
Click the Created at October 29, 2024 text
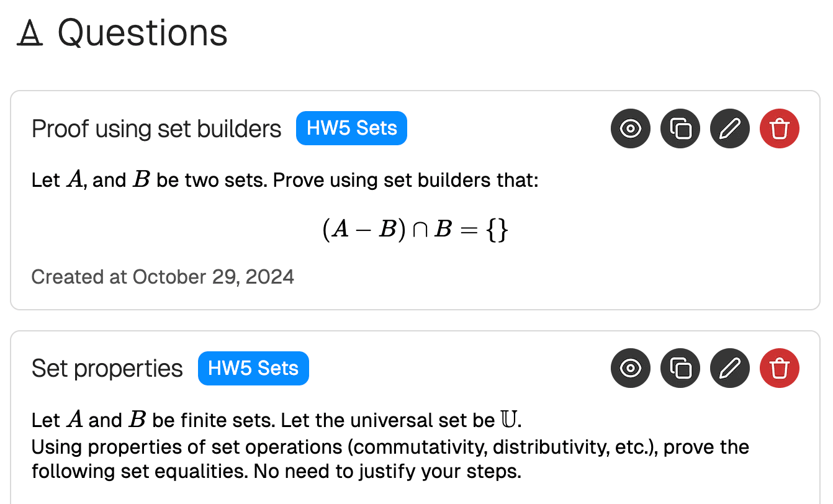163,277
